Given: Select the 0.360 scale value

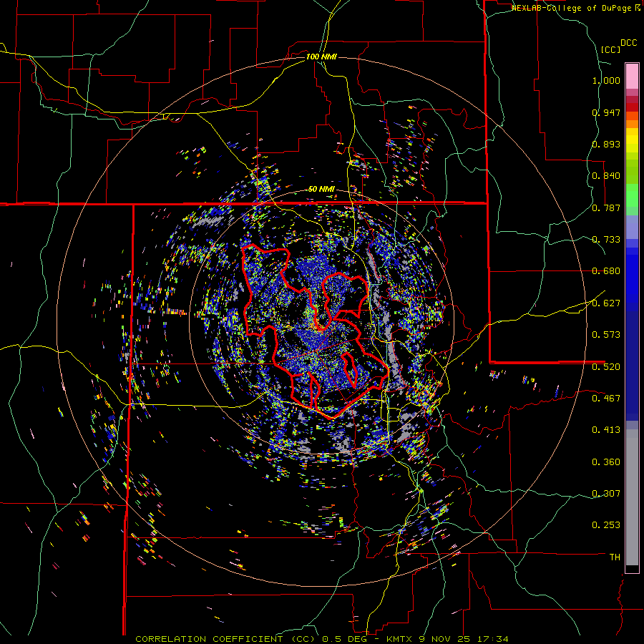Looking at the screenshot, I should 606,462.
